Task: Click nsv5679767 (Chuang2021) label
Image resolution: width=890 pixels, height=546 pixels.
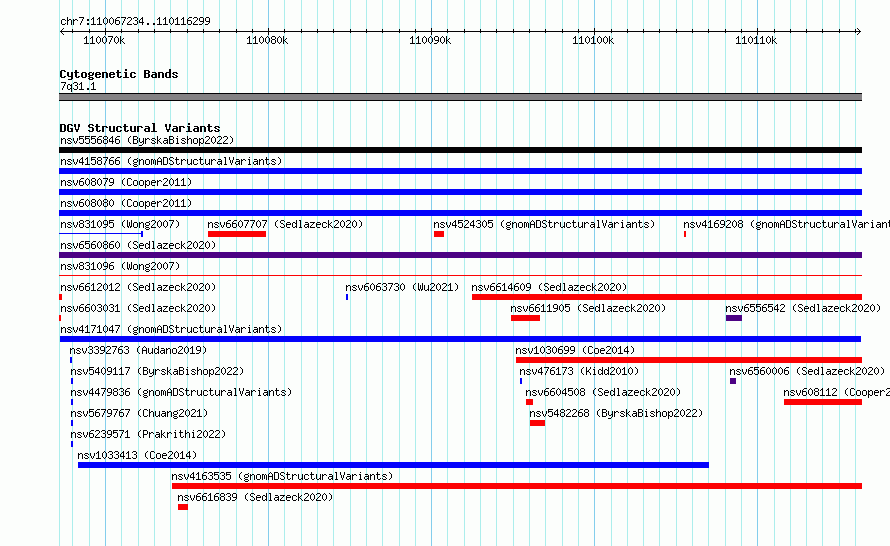Action: tap(139, 413)
